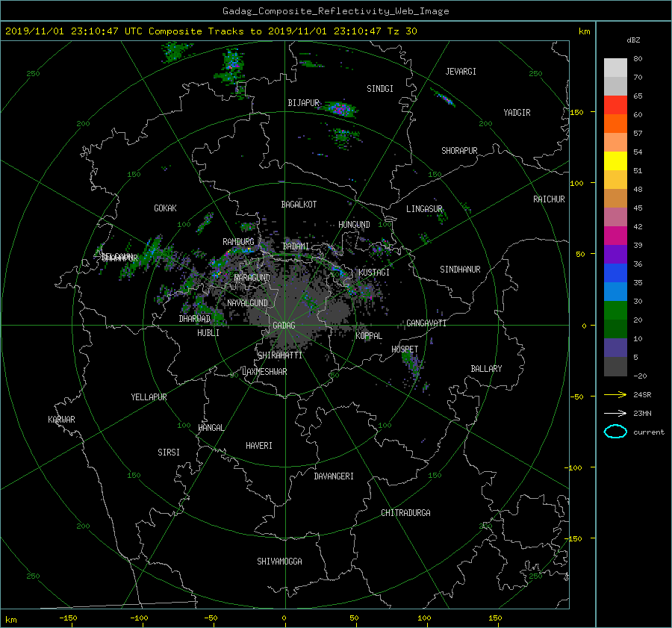Click the JEVARGI town label
This screenshot has width=672, height=628.
click(x=461, y=72)
